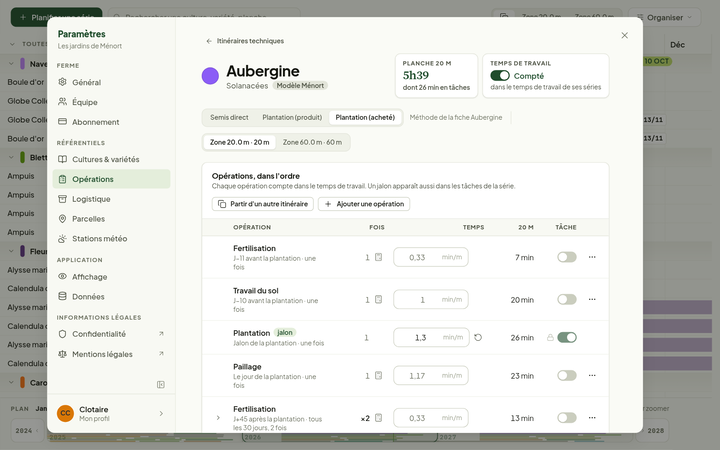Click note icon on Travail du sol row

(378, 299)
